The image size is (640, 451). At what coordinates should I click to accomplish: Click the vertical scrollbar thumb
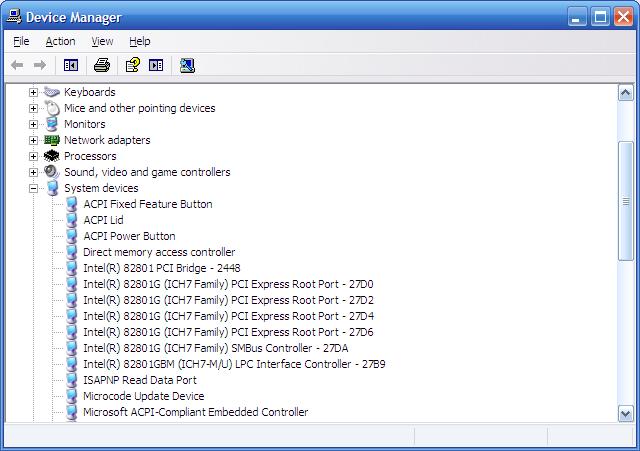(x=626, y=201)
